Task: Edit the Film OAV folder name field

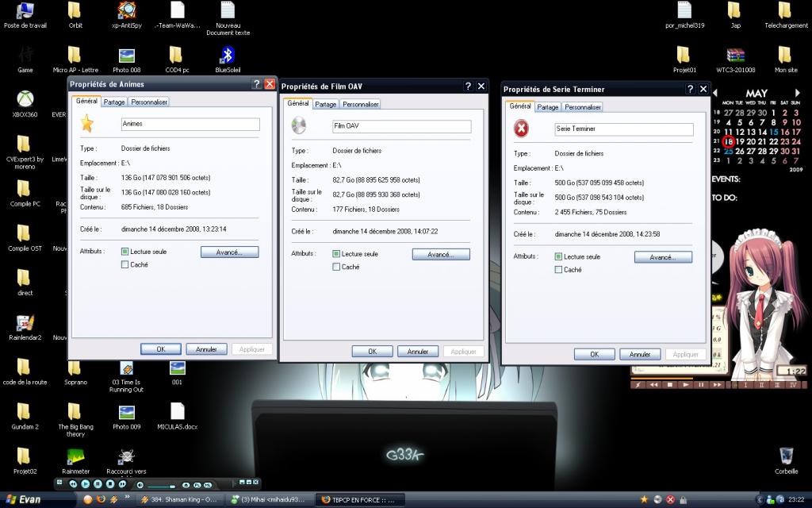Action: 401,126
